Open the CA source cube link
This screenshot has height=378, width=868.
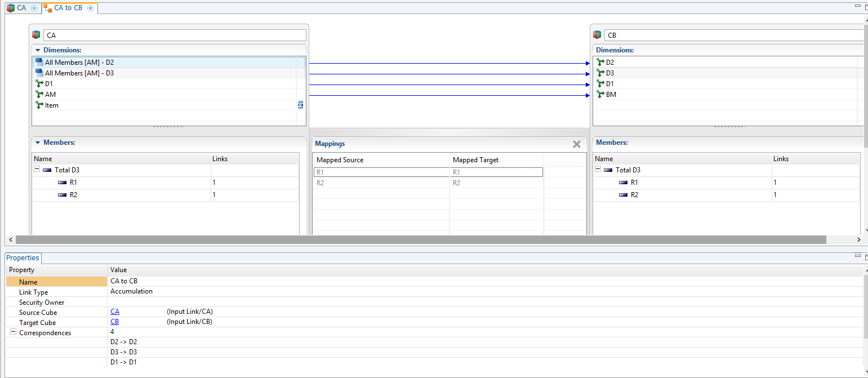[x=115, y=312]
